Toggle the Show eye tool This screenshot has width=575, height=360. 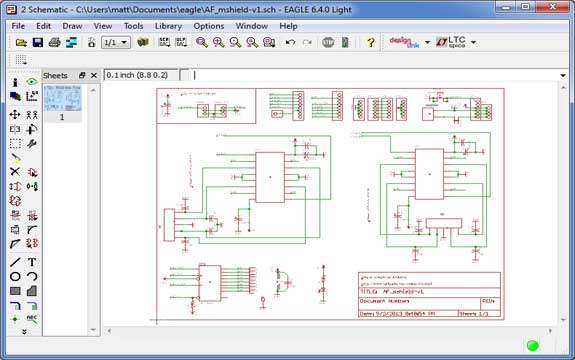[32, 82]
